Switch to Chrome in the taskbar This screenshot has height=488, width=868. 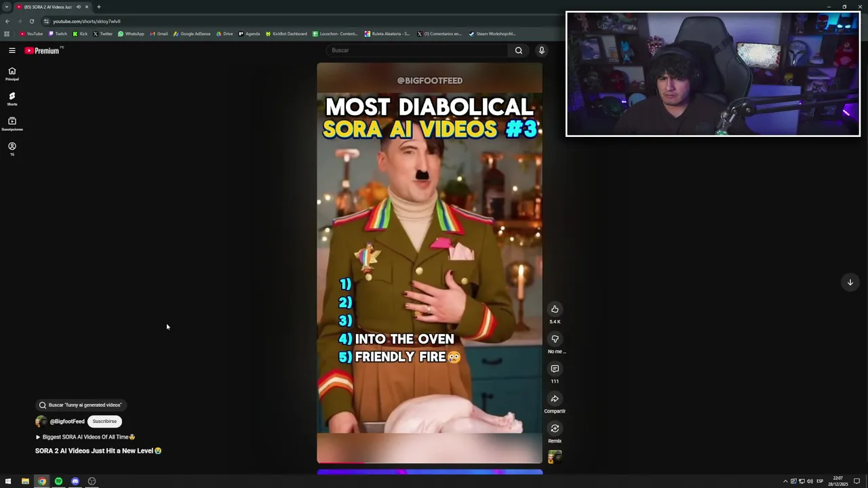coord(42,481)
